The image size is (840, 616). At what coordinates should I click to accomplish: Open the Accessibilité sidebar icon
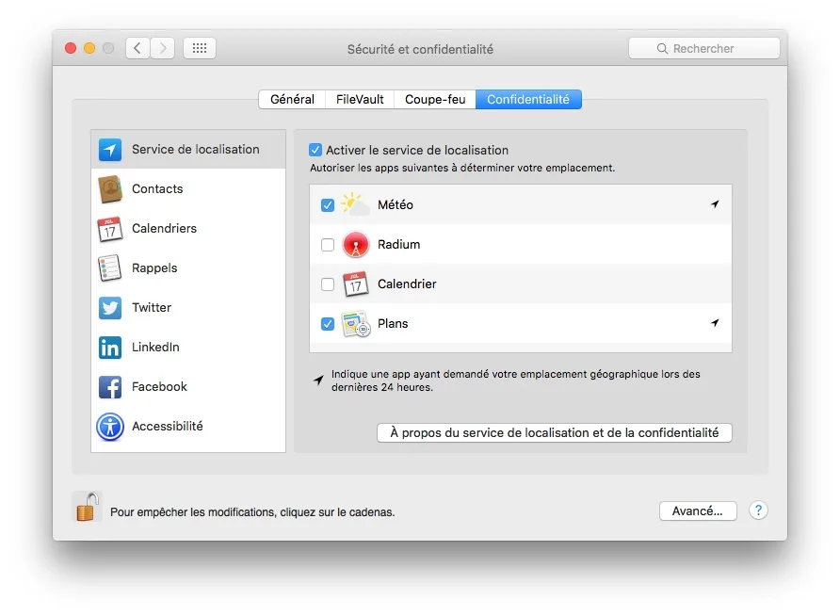pyautogui.click(x=110, y=426)
